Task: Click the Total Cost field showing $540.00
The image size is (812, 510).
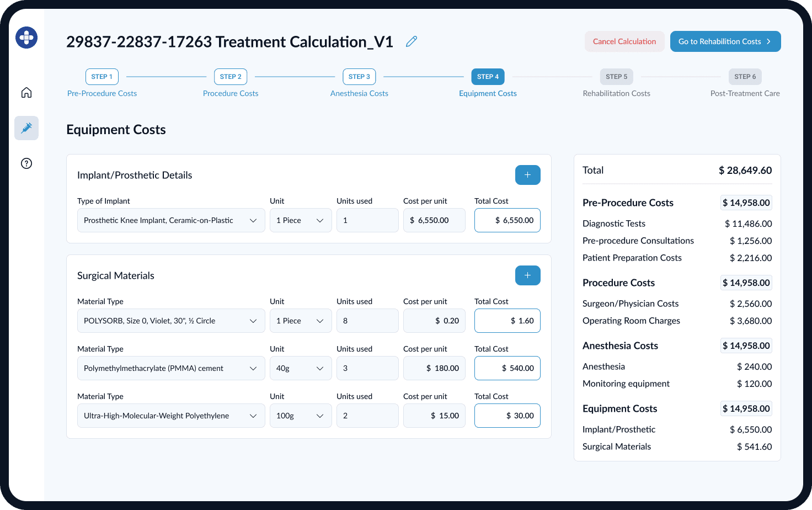Action: 507,368
